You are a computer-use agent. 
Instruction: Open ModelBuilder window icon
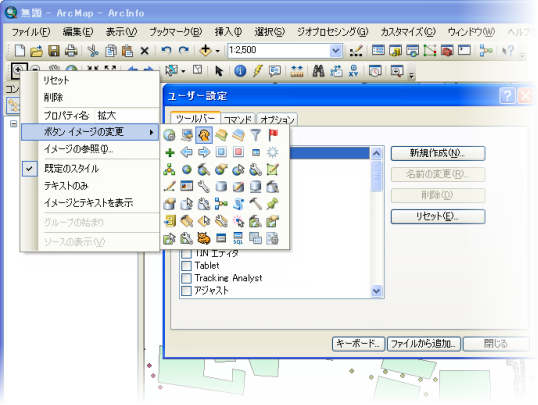click(x=486, y=51)
